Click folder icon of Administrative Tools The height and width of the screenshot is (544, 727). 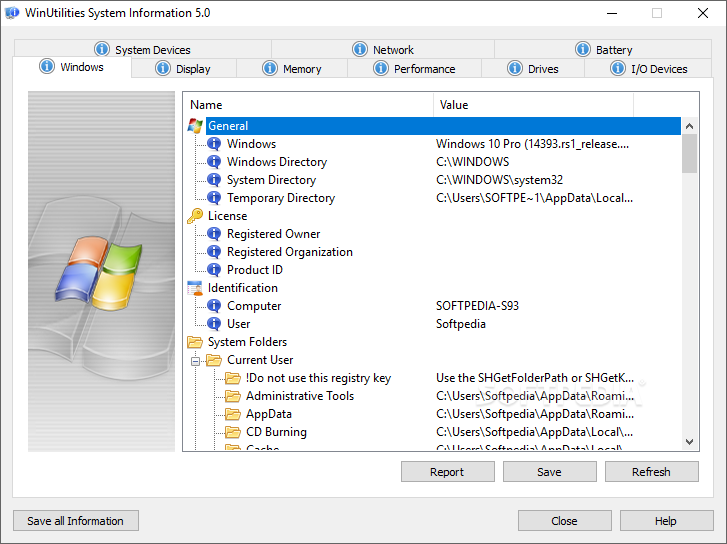(233, 396)
